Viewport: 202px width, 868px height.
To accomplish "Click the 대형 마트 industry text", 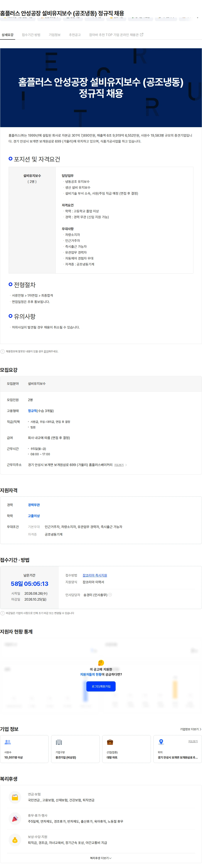I will coord(112,757).
